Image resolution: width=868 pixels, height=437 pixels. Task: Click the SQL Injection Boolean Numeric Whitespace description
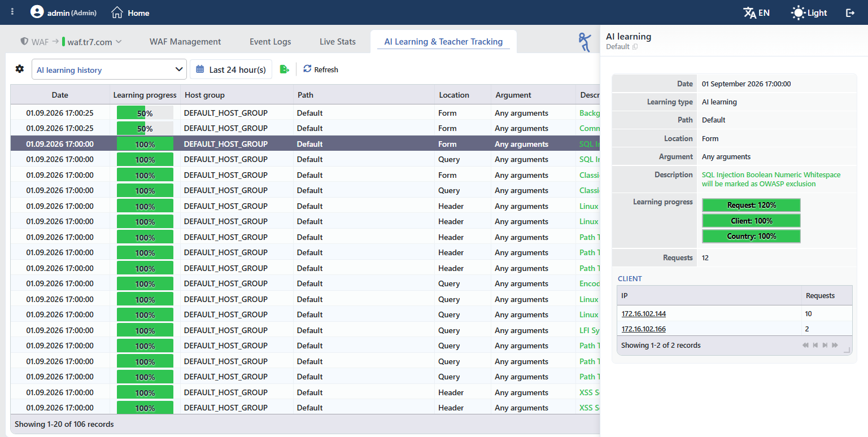pyautogui.click(x=771, y=179)
